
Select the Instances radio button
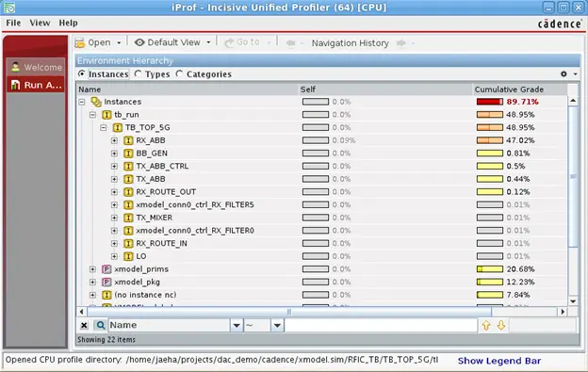81,73
